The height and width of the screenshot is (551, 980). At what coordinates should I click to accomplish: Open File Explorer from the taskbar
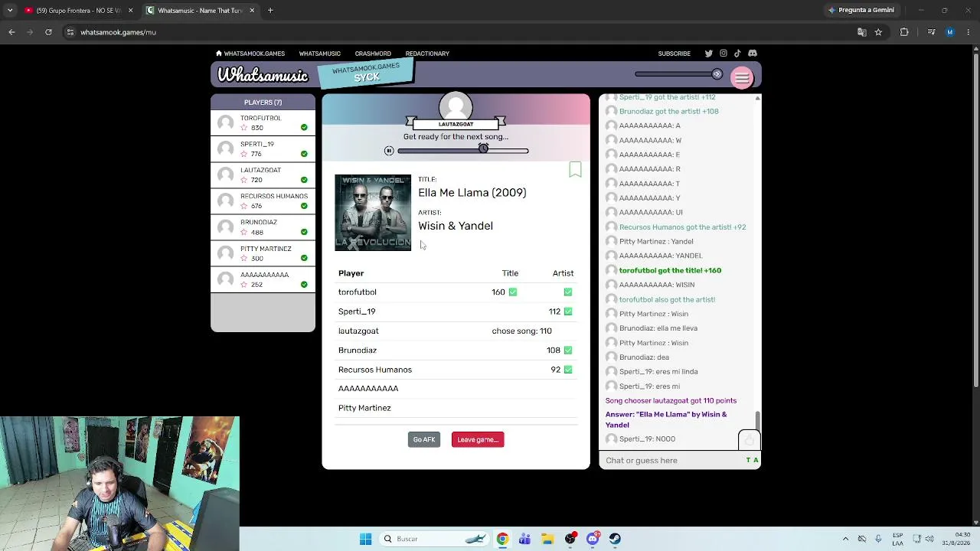[547, 539]
